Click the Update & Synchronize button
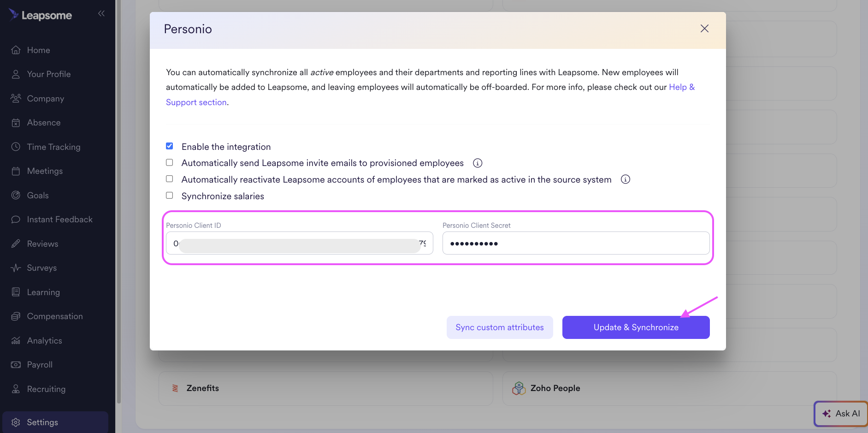 coord(636,327)
